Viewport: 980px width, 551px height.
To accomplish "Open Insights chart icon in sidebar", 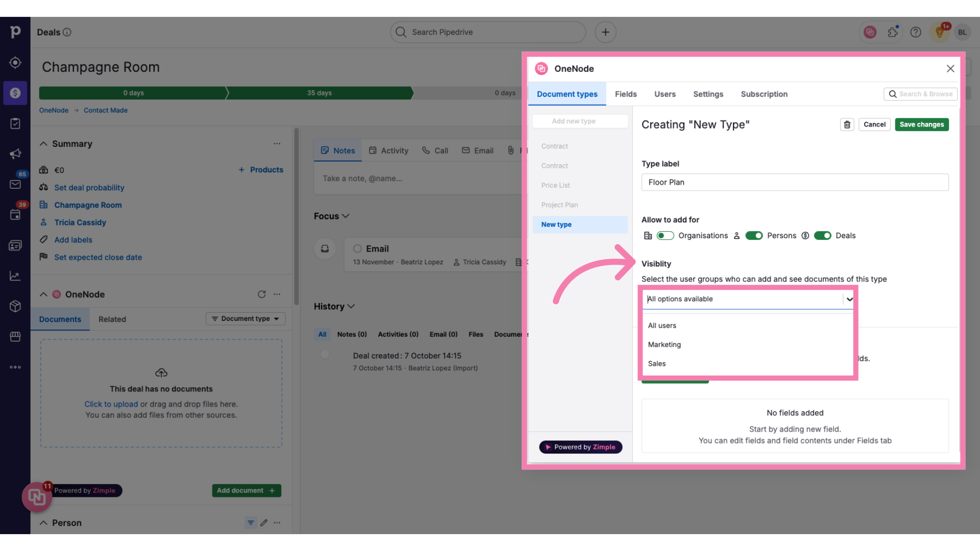I will click(x=15, y=276).
